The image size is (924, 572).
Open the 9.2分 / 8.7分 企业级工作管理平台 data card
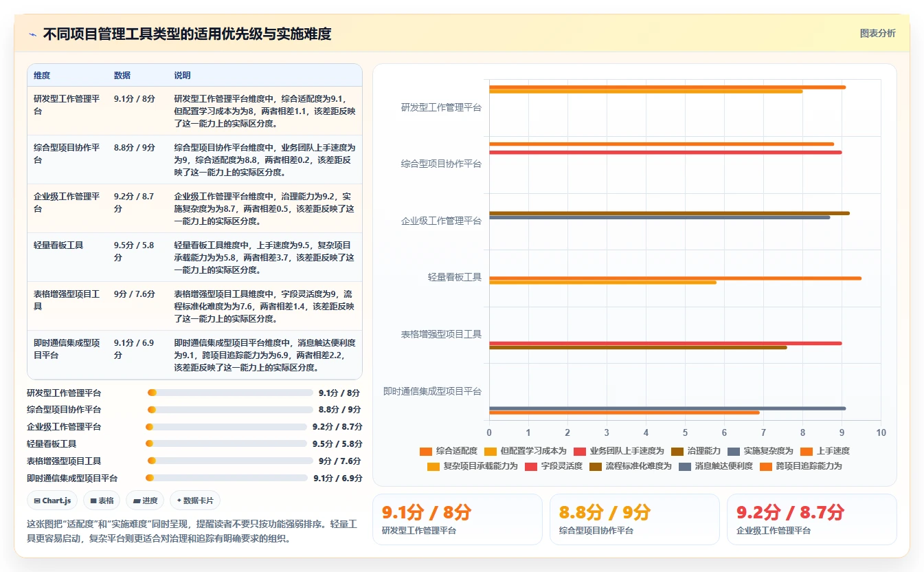click(812, 519)
